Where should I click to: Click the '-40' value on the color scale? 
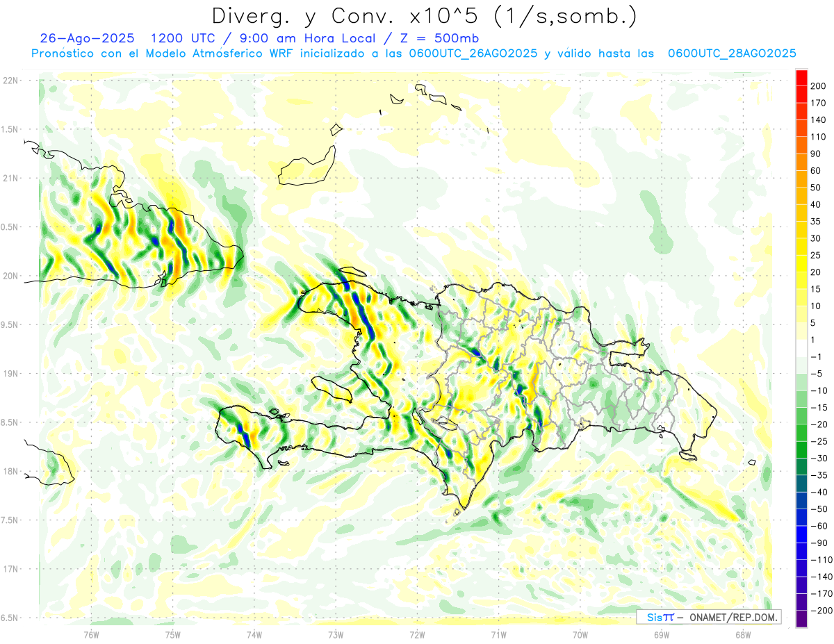(818, 492)
